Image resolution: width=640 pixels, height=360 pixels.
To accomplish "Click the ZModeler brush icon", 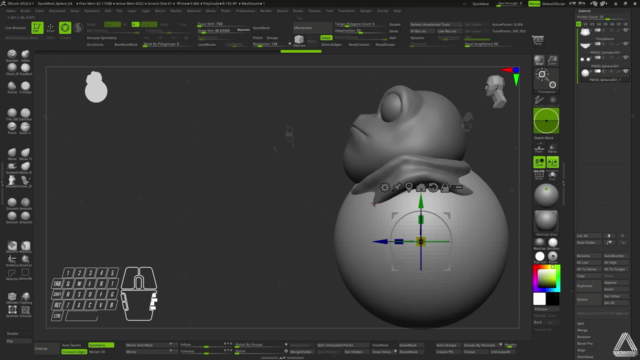I will click(x=12, y=297).
